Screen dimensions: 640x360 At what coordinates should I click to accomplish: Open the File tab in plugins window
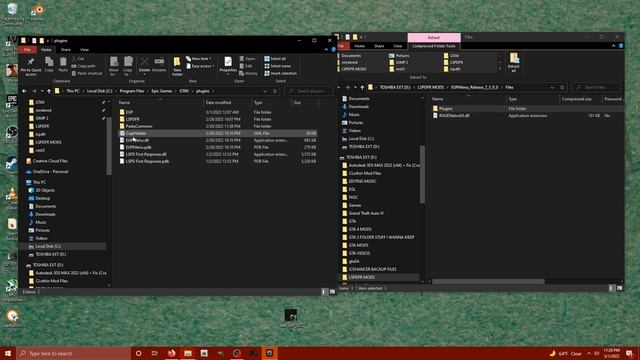(x=27, y=49)
